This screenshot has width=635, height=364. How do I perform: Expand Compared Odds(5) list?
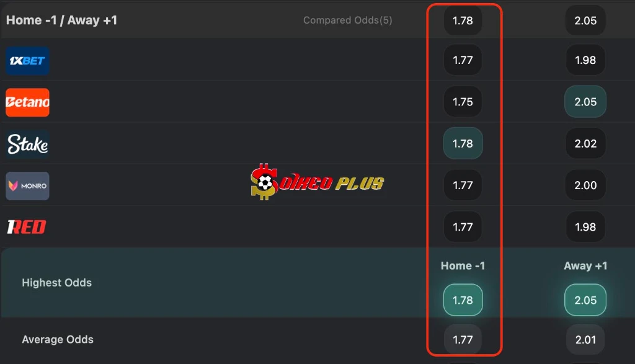coord(347,20)
